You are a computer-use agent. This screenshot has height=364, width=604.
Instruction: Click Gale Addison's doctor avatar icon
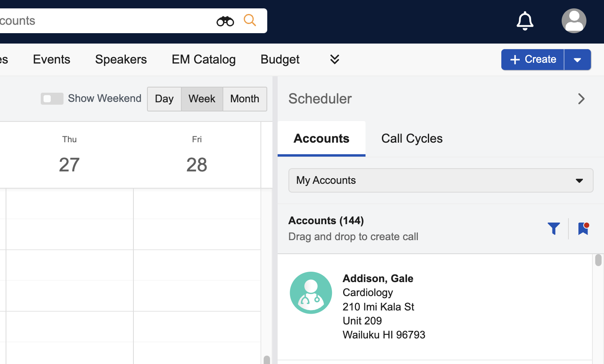coord(311,293)
